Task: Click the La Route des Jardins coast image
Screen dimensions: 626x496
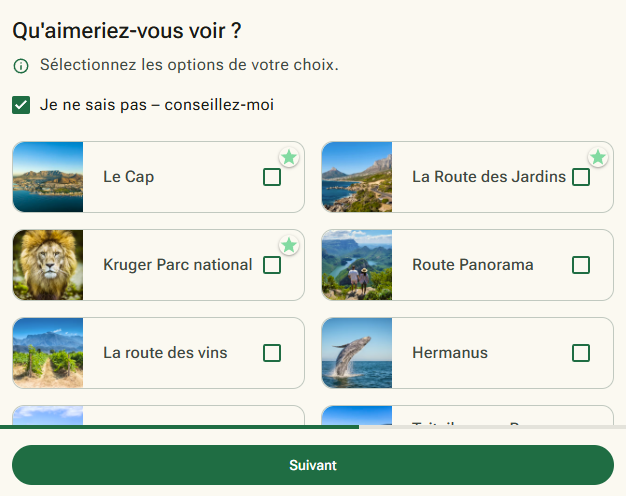Action: 357,177
